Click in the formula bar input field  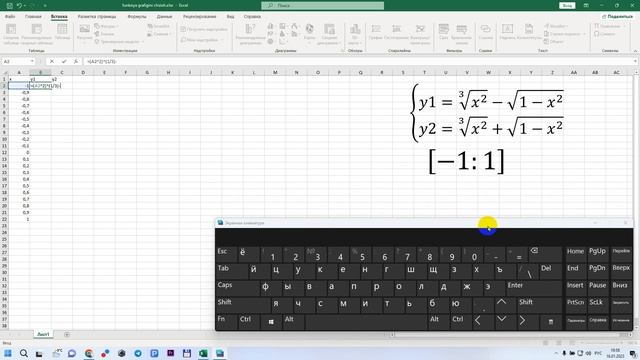click(357, 61)
